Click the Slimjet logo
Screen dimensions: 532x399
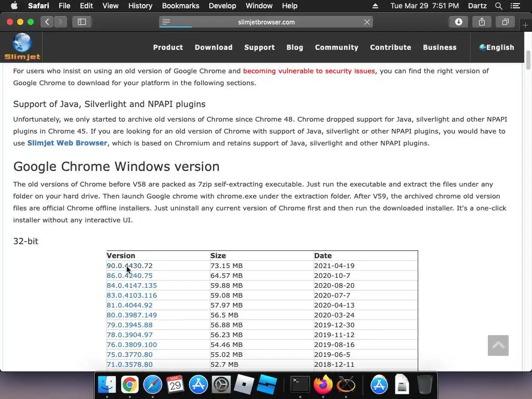coord(22,47)
